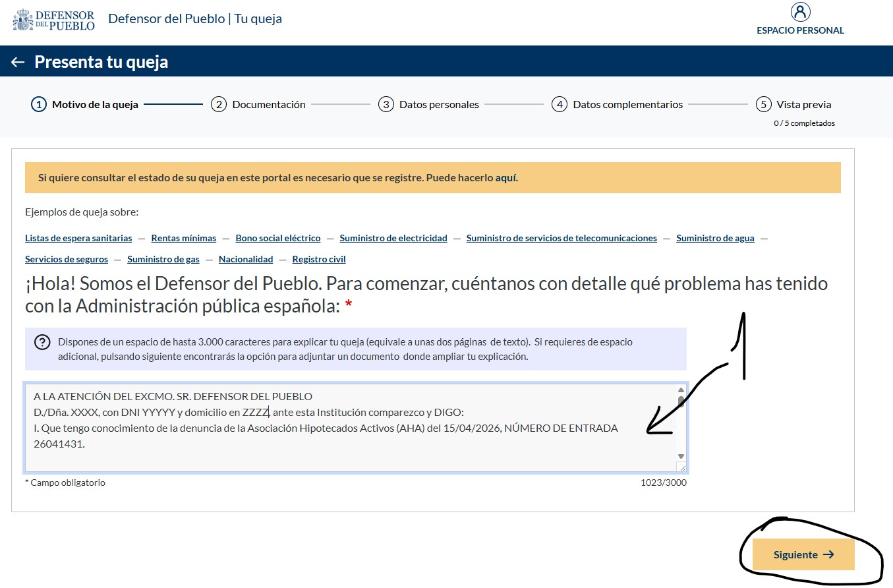Open Bono social eléctrico example

(x=278, y=238)
